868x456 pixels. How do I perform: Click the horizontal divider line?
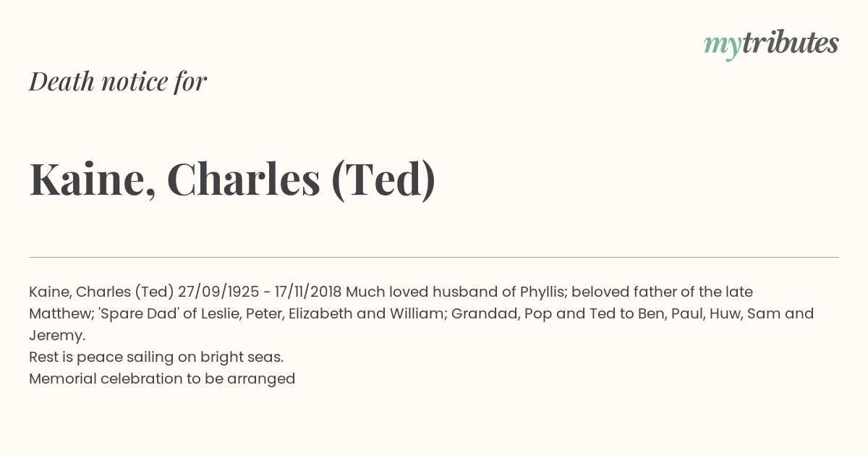tap(434, 257)
